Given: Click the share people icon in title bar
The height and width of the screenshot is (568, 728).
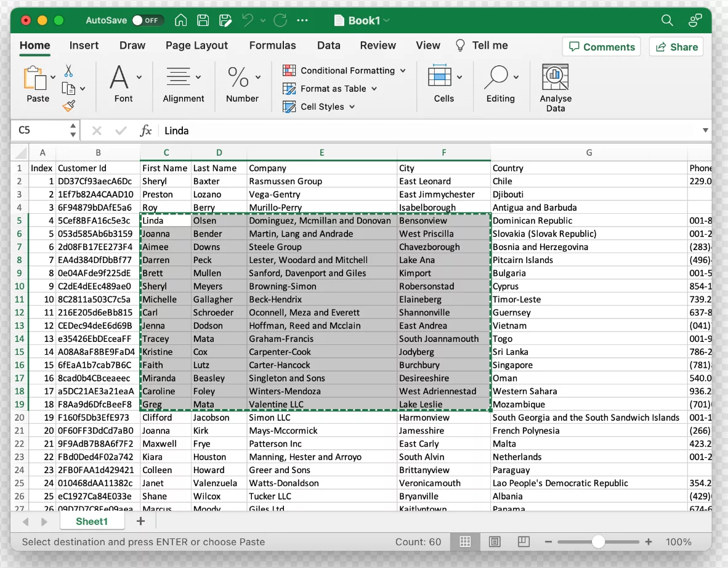Looking at the screenshot, I should pyautogui.click(x=695, y=20).
